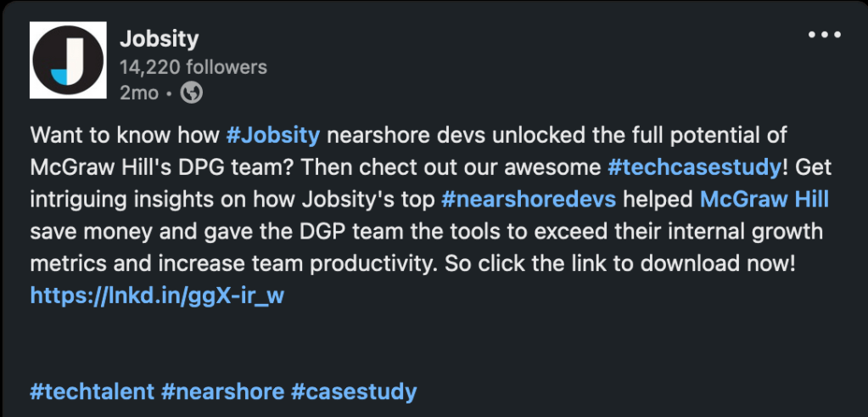
Task: Open the #casestudy hashtag
Action: tap(354, 392)
